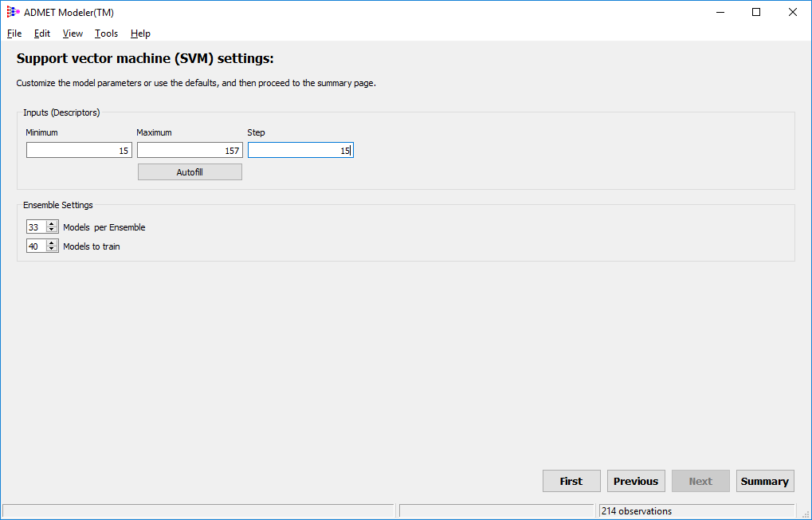812x520 pixels.
Task: Proceed to the Summary page
Action: (765, 481)
